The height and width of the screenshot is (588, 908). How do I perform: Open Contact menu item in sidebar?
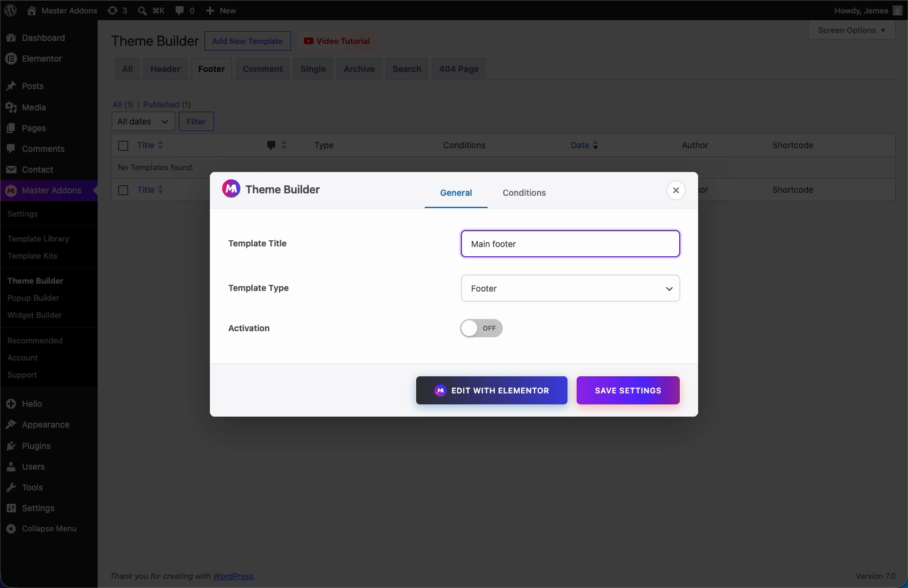tap(49, 170)
